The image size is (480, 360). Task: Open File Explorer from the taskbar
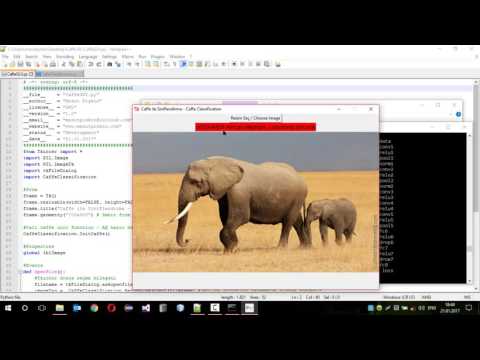pyautogui.click(x=60, y=308)
